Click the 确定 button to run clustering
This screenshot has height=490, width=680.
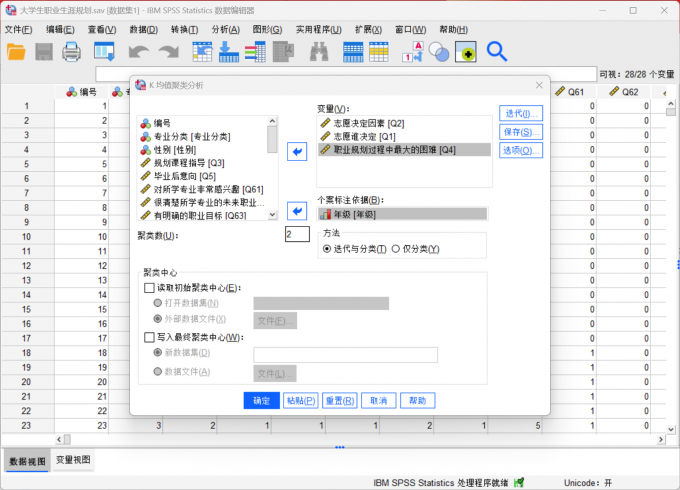[262, 401]
